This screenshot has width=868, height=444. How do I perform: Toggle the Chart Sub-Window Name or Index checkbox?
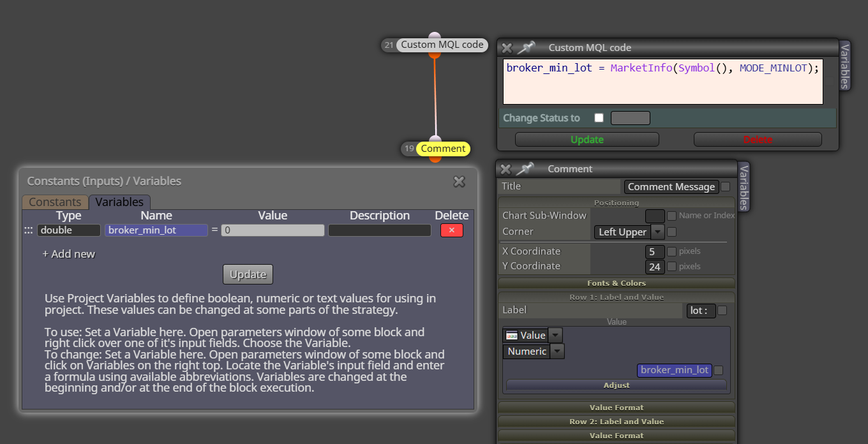pos(671,216)
